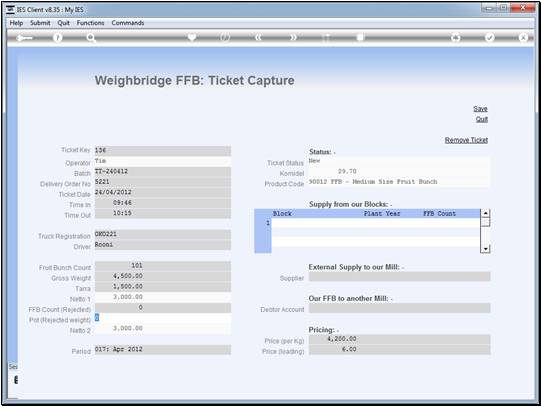The height and width of the screenshot is (406, 541).
Task: Click the Remove Ticket link
Action: click(x=466, y=140)
